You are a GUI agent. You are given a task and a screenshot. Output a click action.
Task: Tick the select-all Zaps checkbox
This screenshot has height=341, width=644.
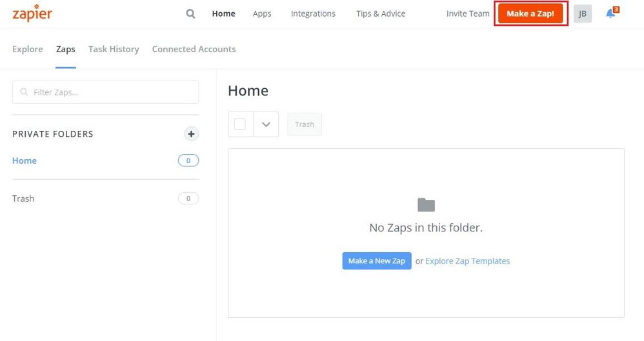[x=240, y=124]
